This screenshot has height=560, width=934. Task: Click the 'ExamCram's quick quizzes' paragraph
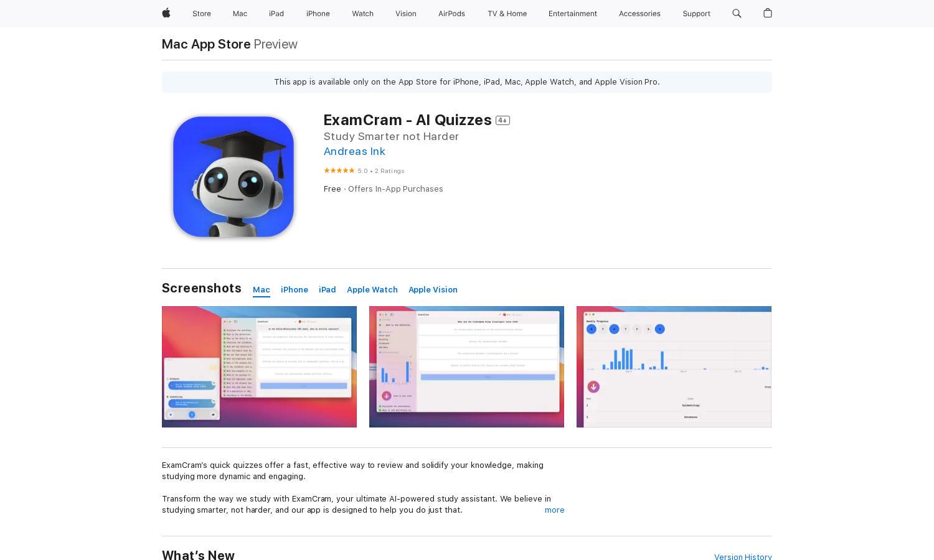[x=352, y=471]
